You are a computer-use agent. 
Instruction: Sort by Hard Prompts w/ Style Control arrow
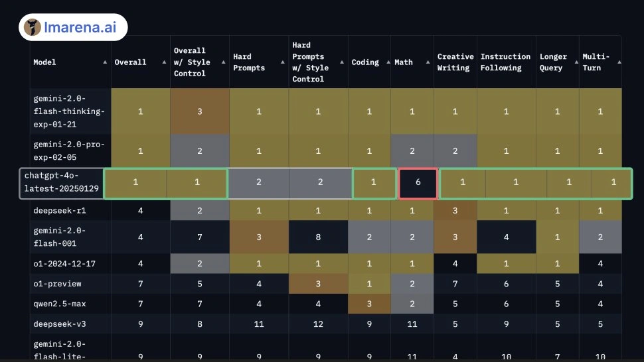[x=342, y=62]
